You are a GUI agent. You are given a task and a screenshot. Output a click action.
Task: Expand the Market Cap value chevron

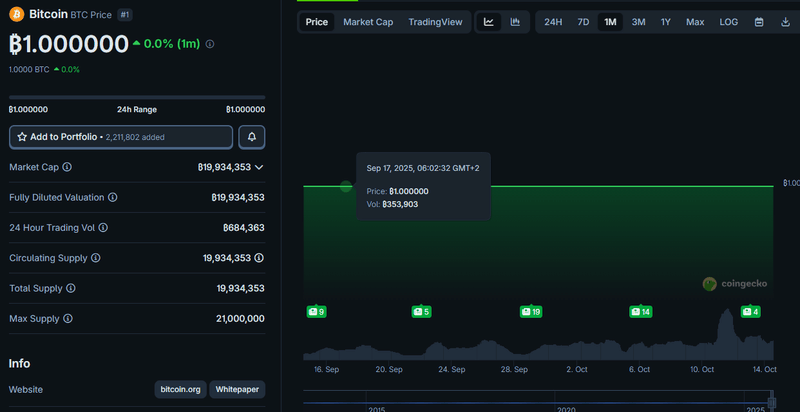259,167
